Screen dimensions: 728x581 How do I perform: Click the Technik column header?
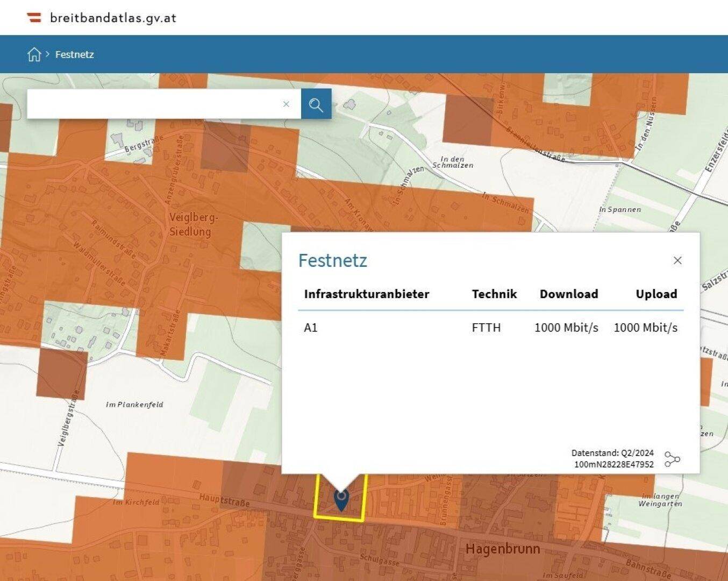coord(494,294)
